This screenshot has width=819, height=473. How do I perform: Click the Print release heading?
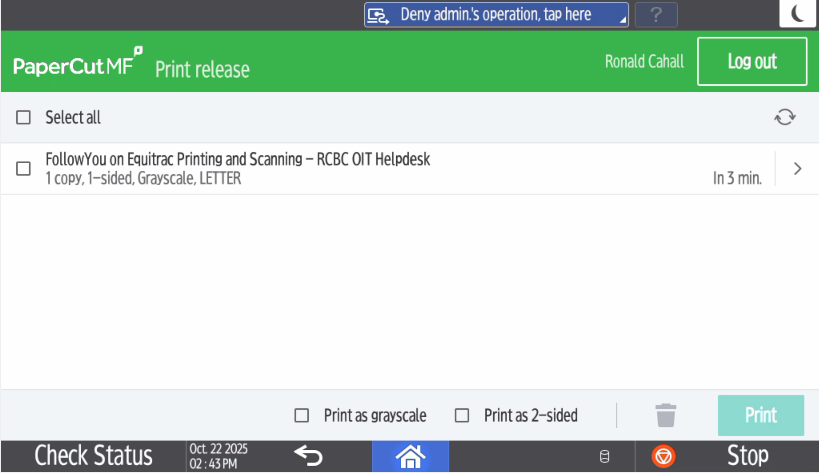tap(202, 69)
